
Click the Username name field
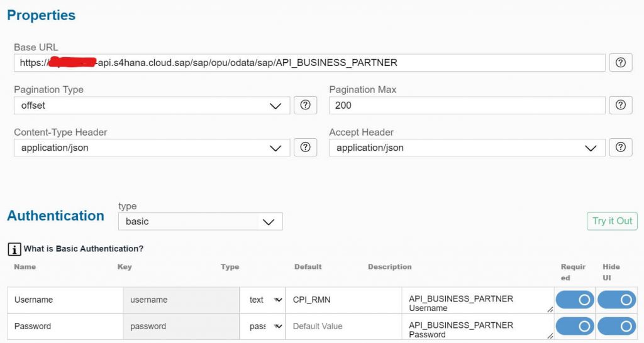(x=65, y=300)
